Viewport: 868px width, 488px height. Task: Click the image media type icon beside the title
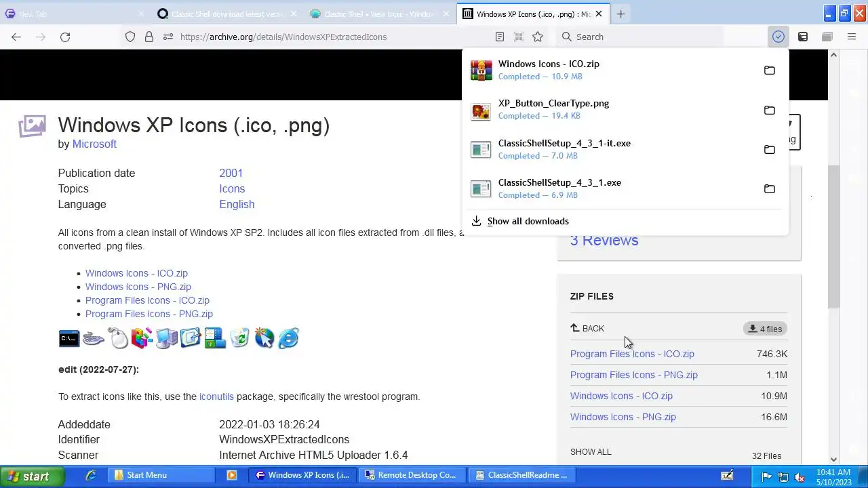pyautogui.click(x=32, y=125)
